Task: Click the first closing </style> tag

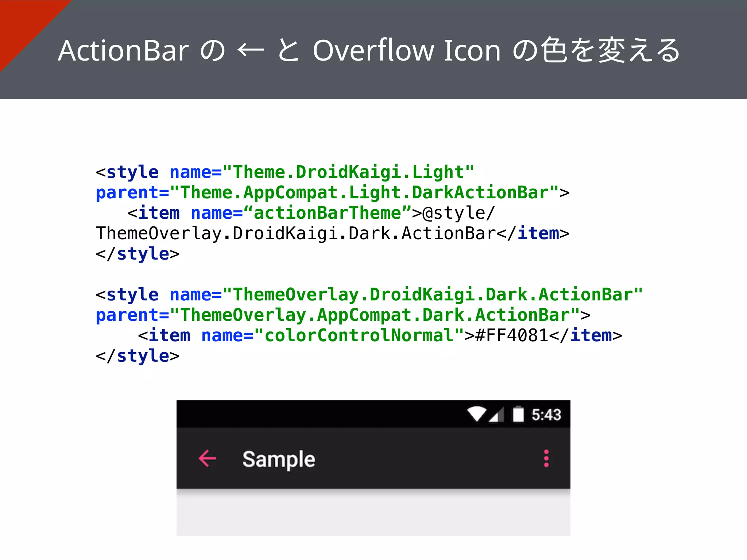Action: click(138, 254)
